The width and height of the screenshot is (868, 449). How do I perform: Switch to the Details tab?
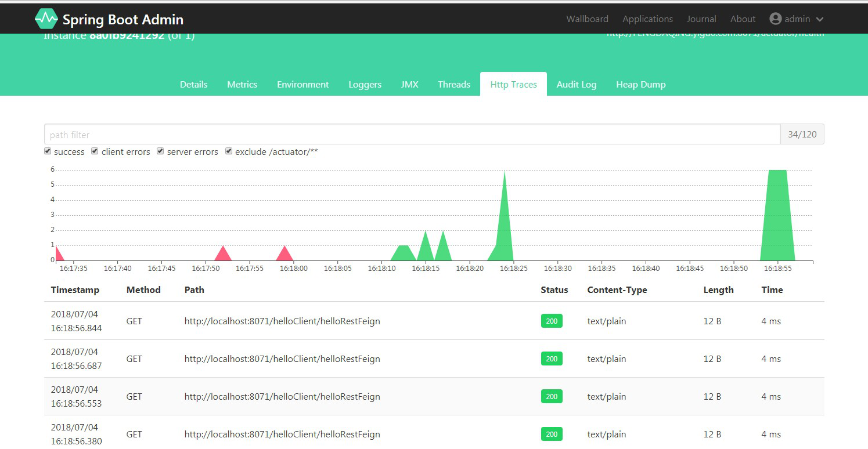tap(193, 84)
